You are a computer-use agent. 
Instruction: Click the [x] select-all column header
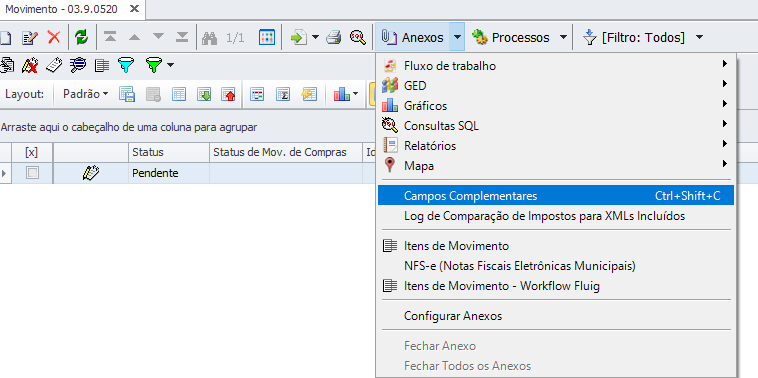coord(32,152)
